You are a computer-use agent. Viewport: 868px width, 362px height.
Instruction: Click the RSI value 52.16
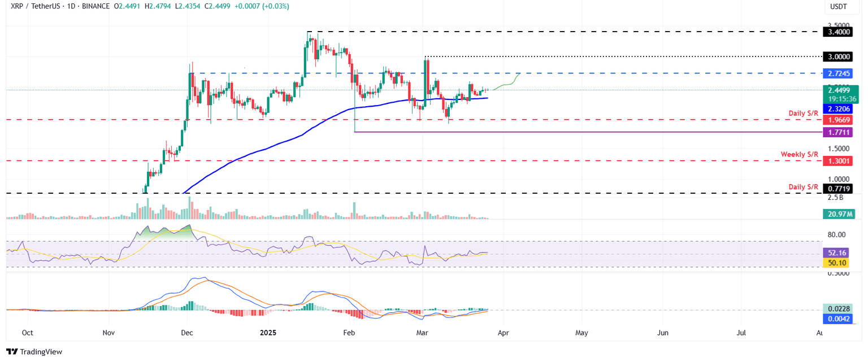pyautogui.click(x=836, y=252)
